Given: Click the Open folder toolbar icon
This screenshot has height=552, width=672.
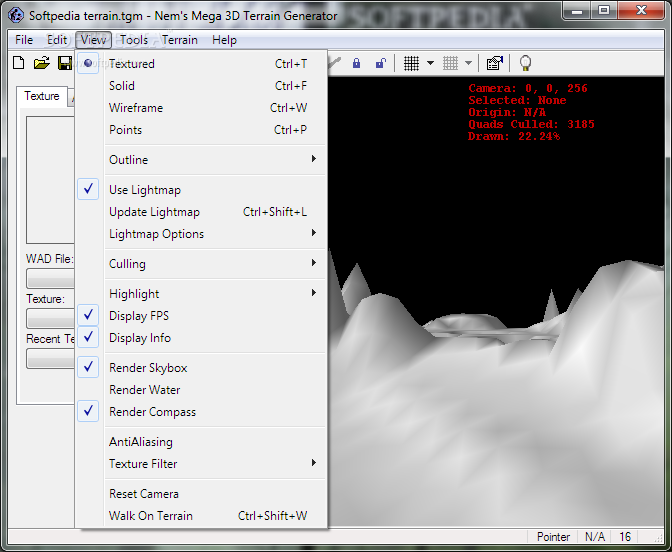Looking at the screenshot, I should pyautogui.click(x=42, y=63).
